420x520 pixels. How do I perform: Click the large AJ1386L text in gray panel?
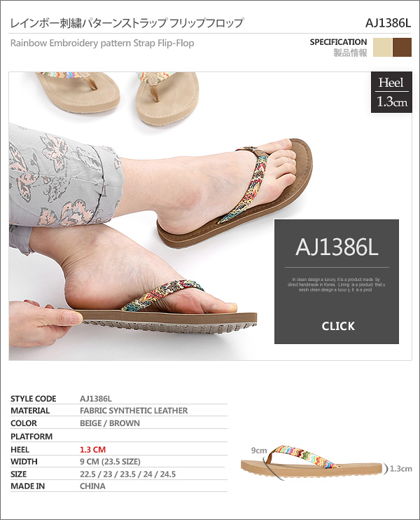tap(337, 247)
